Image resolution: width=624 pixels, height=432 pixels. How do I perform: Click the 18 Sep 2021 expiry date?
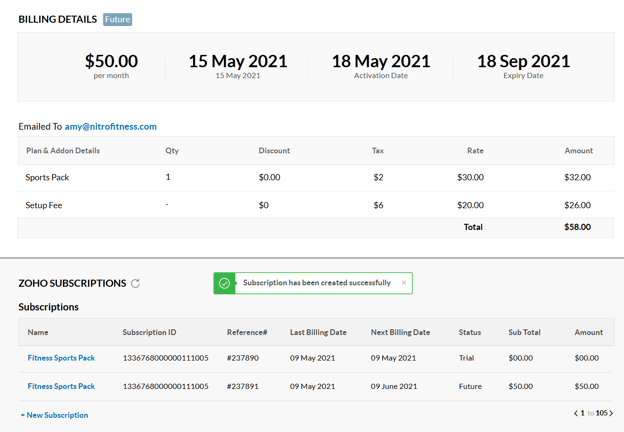click(x=523, y=62)
